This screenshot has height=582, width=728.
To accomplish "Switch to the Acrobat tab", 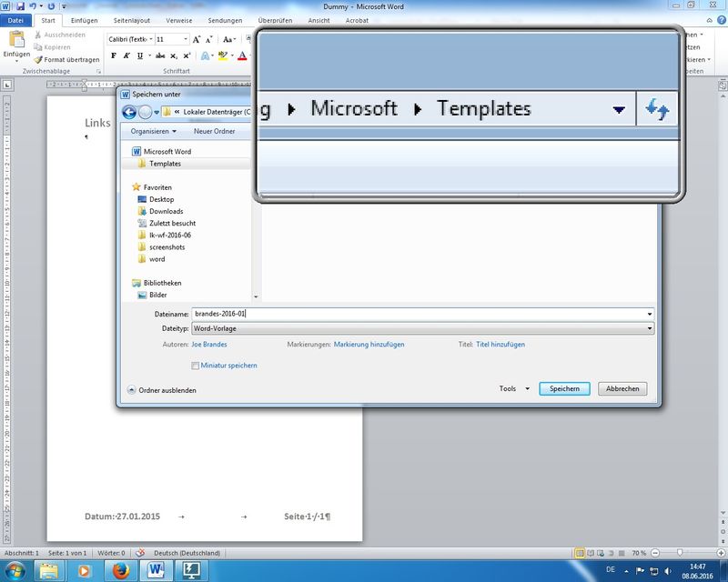I will coord(357,20).
